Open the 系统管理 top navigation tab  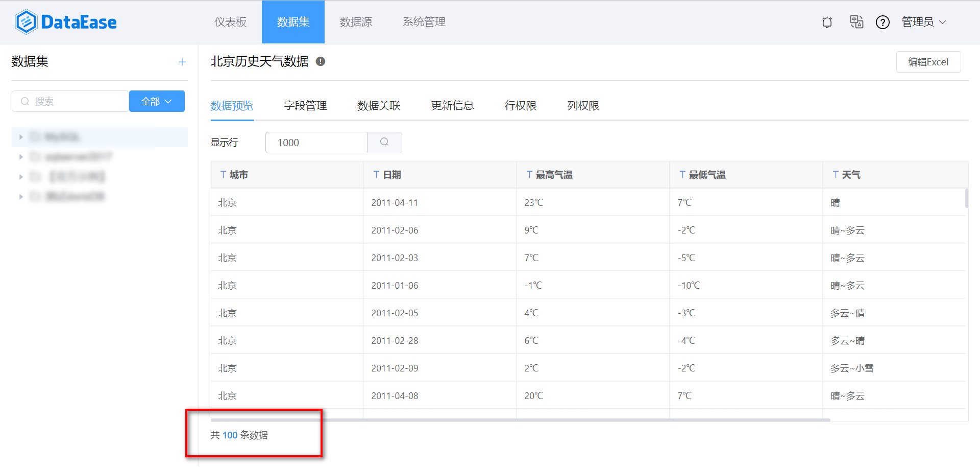coord(424,22)
